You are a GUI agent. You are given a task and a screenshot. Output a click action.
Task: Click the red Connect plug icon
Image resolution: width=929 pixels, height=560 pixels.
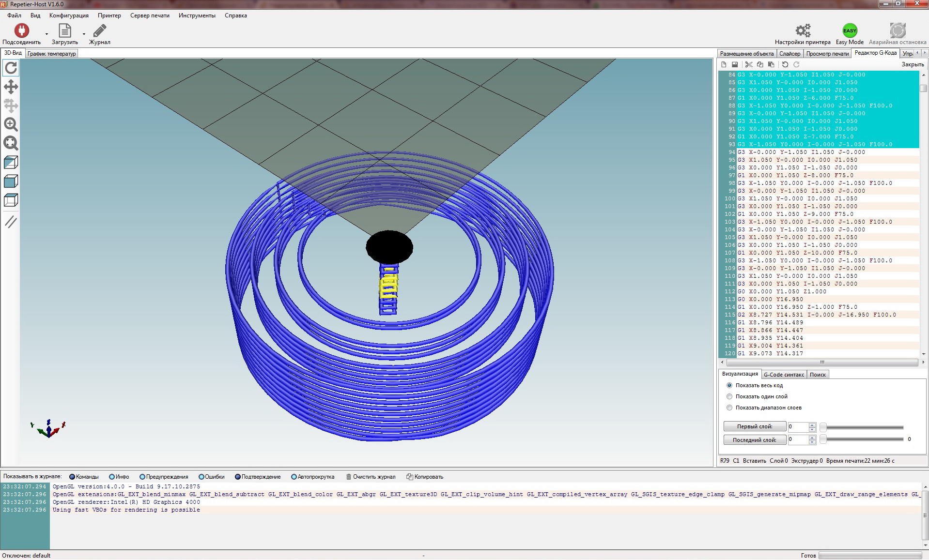21,31
